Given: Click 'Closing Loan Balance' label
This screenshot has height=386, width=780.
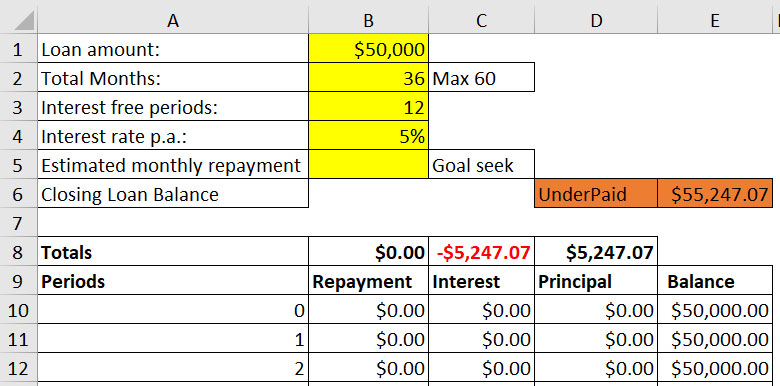Looking at the screenshot, I should coord(173,193).
